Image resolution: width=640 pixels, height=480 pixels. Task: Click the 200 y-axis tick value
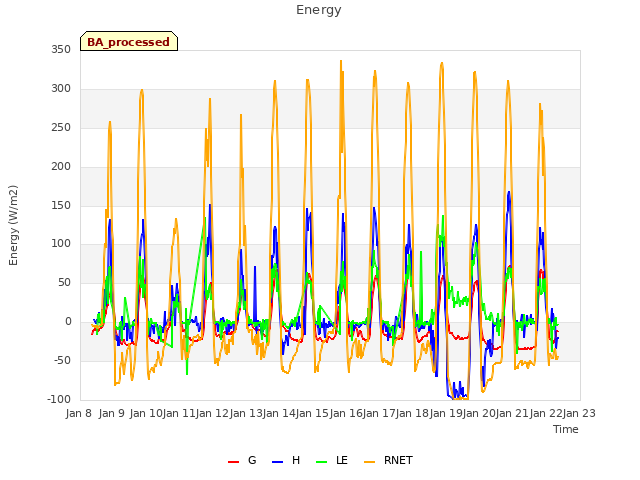[x=61, y=167]
